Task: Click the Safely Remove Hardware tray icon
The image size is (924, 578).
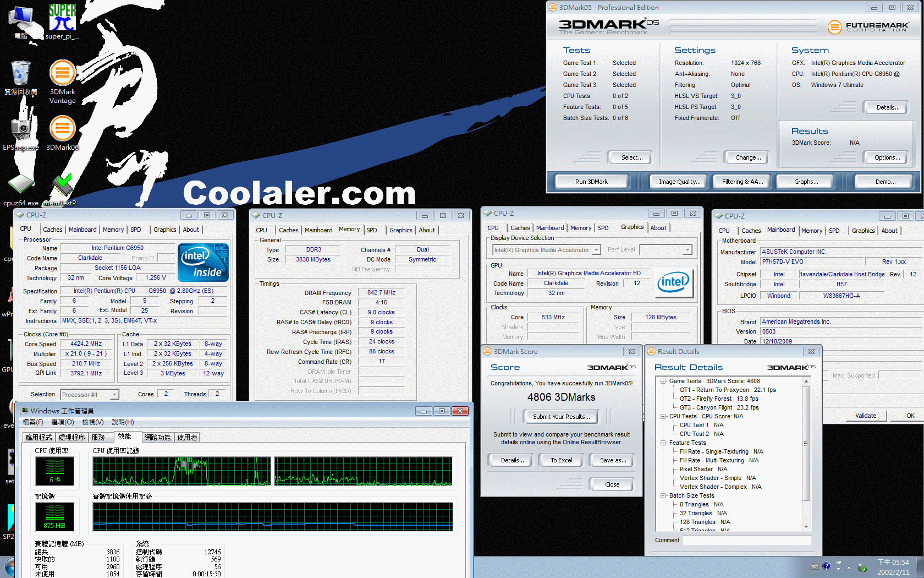Action: point(862,568)
